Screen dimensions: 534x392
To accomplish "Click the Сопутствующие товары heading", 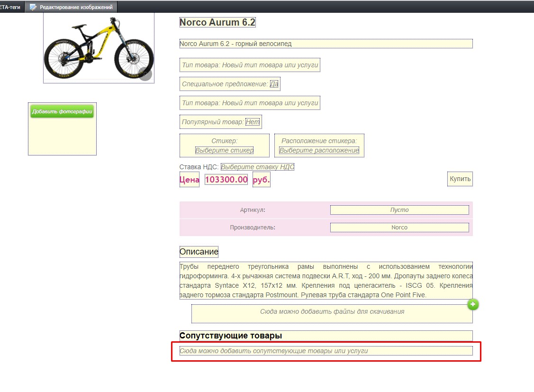I will (x=326, y=336).
